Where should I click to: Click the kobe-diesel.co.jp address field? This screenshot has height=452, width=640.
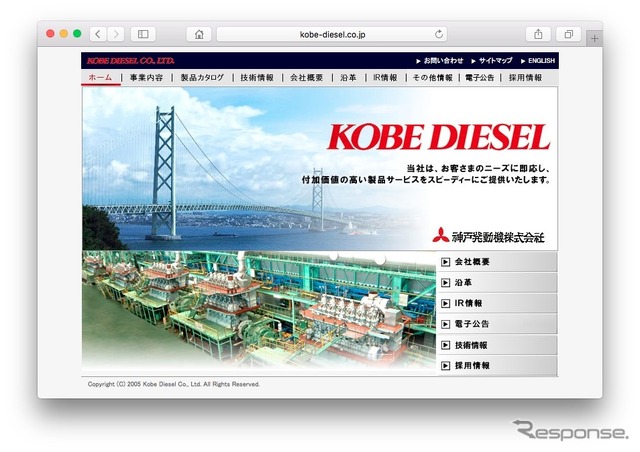pos(332,34)
